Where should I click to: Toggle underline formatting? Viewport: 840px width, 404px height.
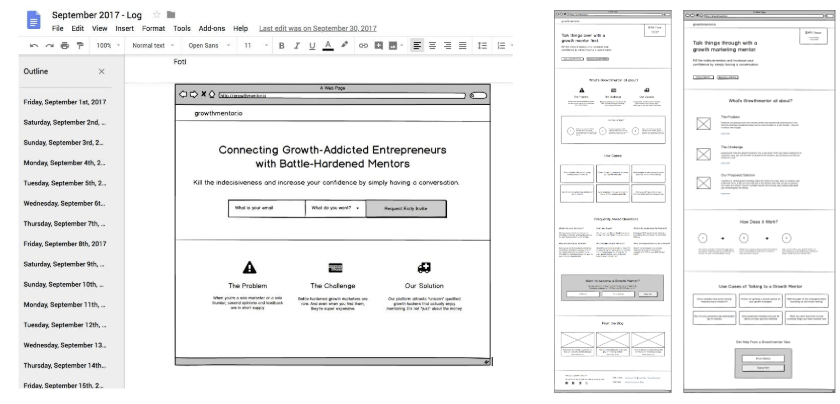pos(312,46)
